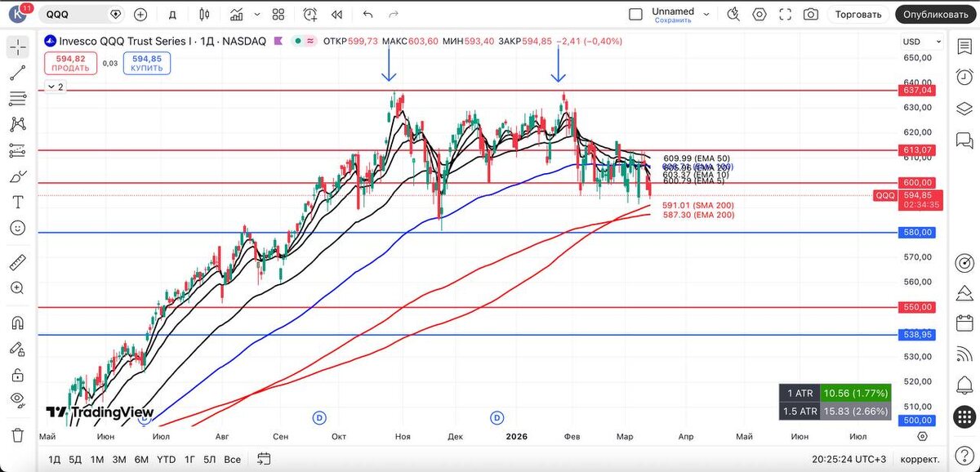Screen dimensions: 980x472
Task: Hide all drawings with eye icon
Action: 17,400
